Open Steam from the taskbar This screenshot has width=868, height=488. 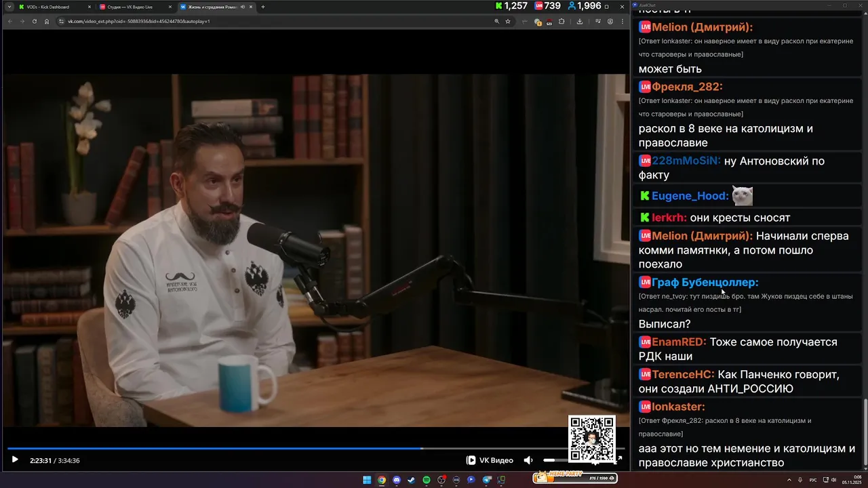[x=412, y=480]
